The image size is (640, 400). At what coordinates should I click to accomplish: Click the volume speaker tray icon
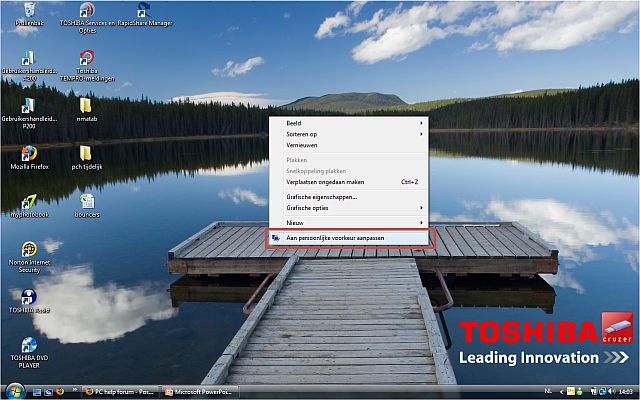[x=611, y=391]
